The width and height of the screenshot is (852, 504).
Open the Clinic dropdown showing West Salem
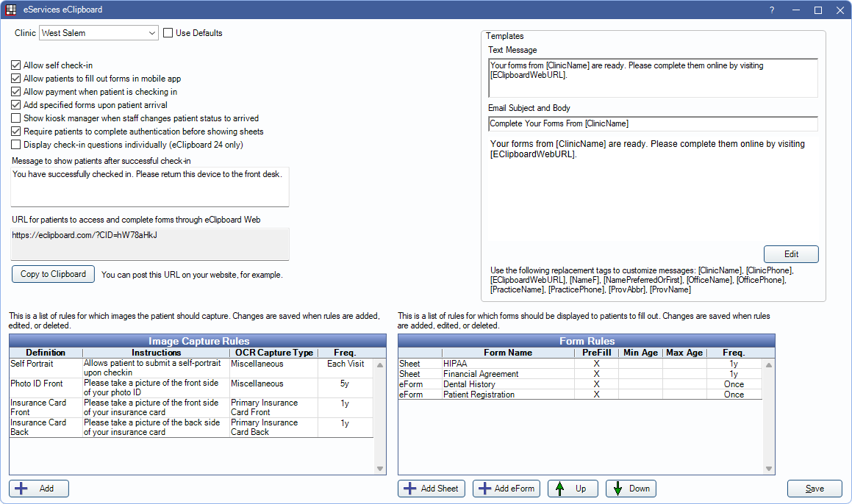[99, 33]
